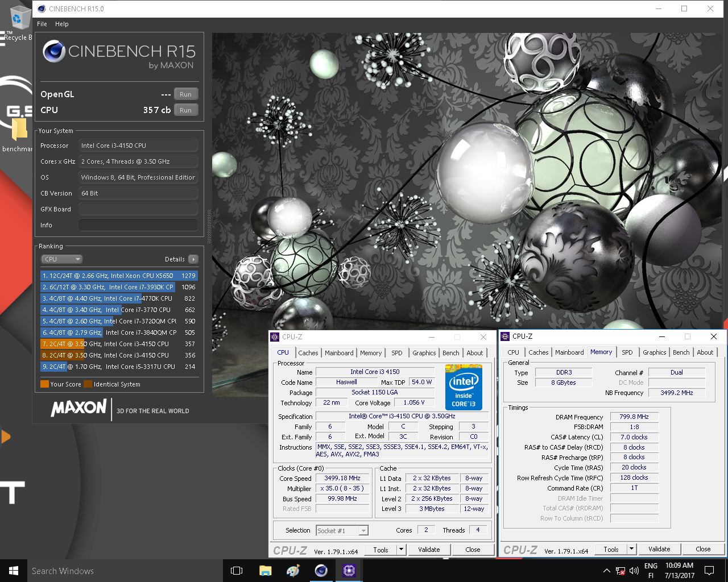Run the OpenGL benchmark
The width and height of the screenshot is (728, 582).
coord(186,94)
